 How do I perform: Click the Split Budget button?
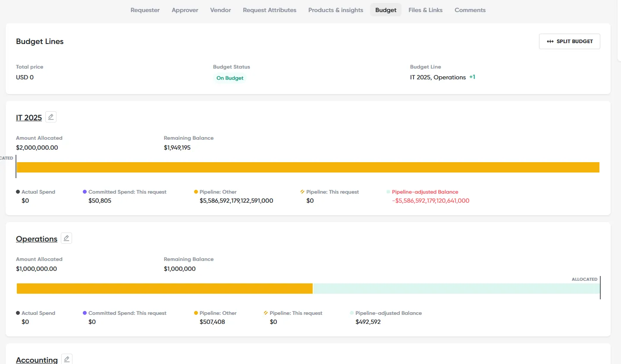pyautogui.click(x=569, y=41)
